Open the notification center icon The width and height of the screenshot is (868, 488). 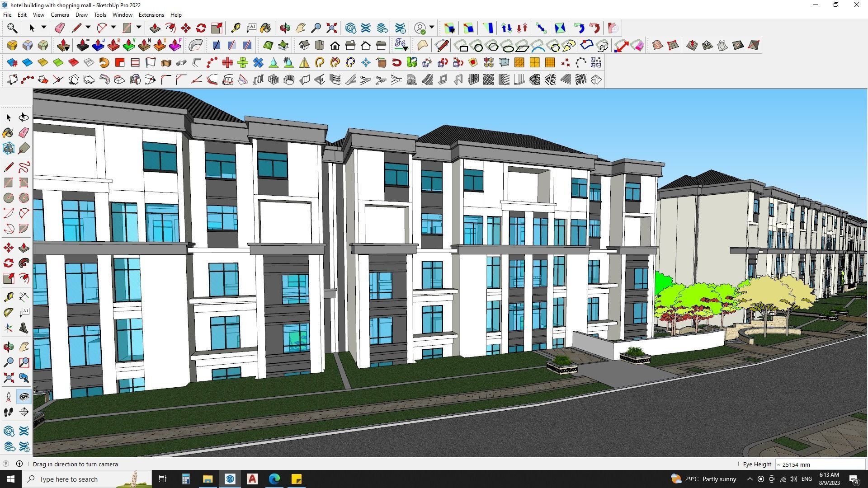point(854,479)
